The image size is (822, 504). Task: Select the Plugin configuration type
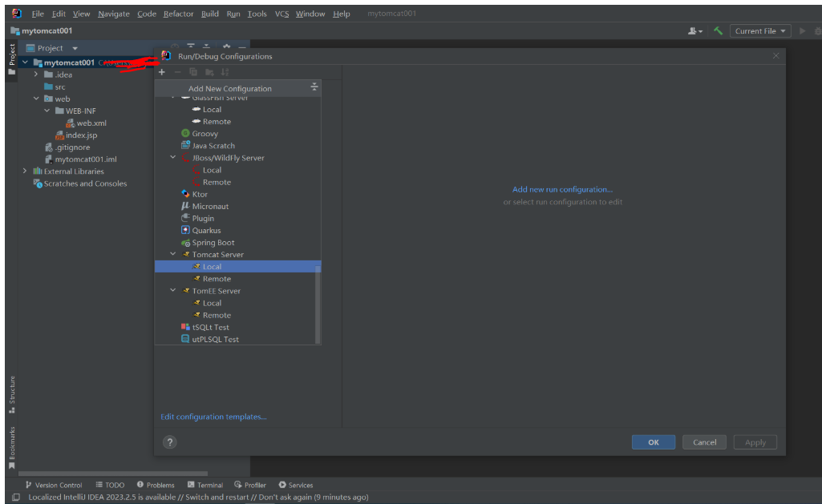[x=202, y=219]
